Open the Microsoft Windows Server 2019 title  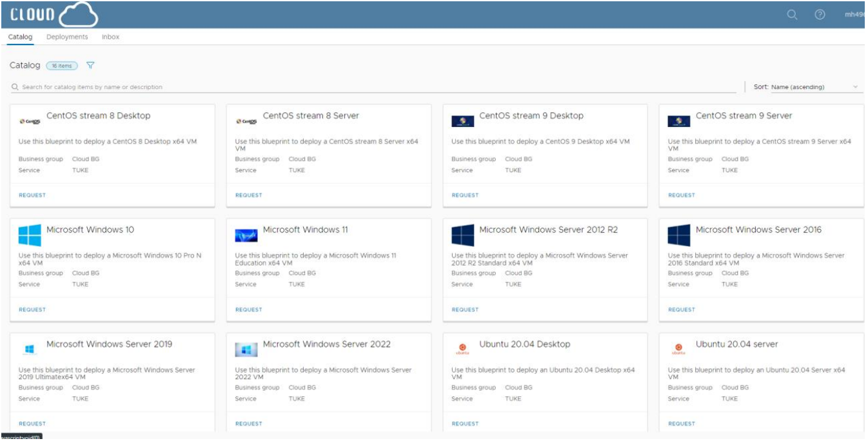(110, 344)
